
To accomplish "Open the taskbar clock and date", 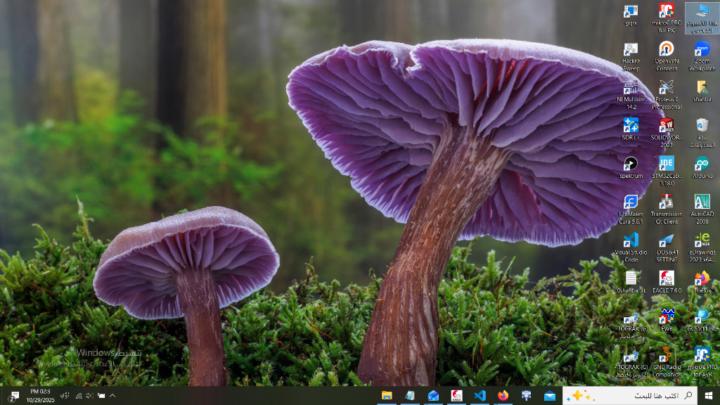I will click(x=40, y=396).
